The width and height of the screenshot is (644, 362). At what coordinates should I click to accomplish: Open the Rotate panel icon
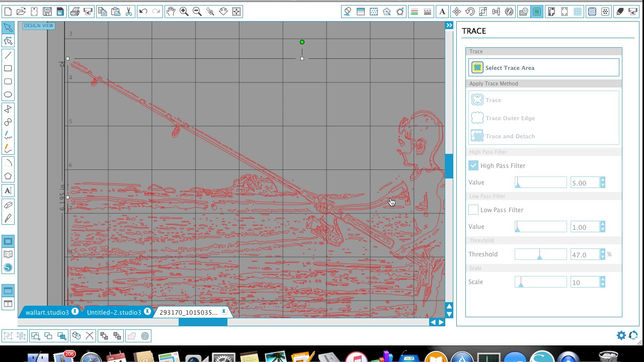coord(470,11)
